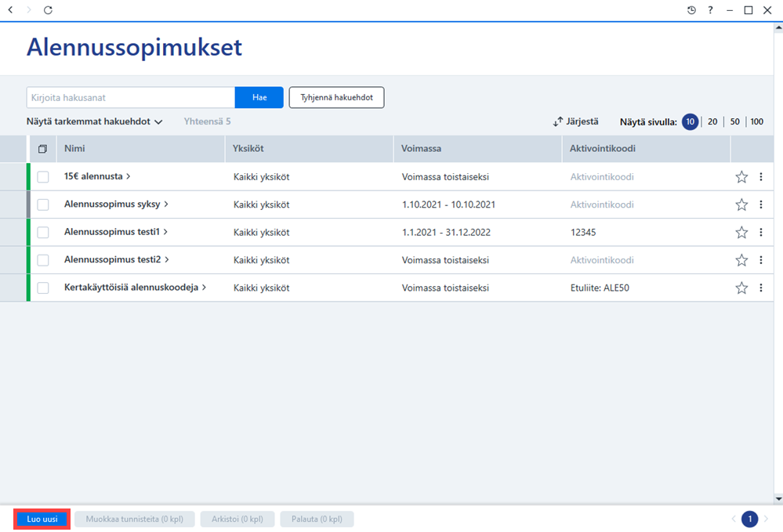Show 20 results per page
783x532 pixels.
pos(712,121)
